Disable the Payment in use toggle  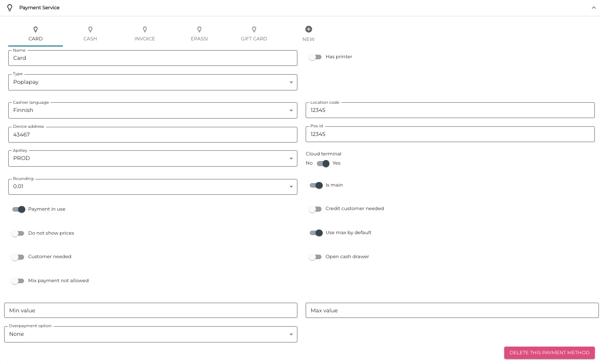pyautogui.click(x=18, y=209)
